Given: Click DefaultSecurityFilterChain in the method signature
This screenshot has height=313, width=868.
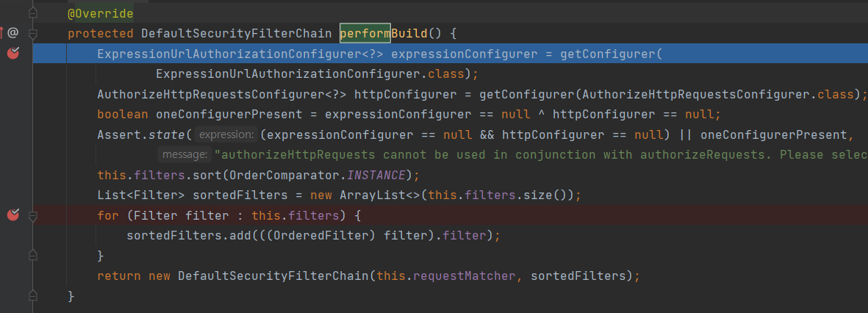Looking at the screenshot, I should pos(237,34).
